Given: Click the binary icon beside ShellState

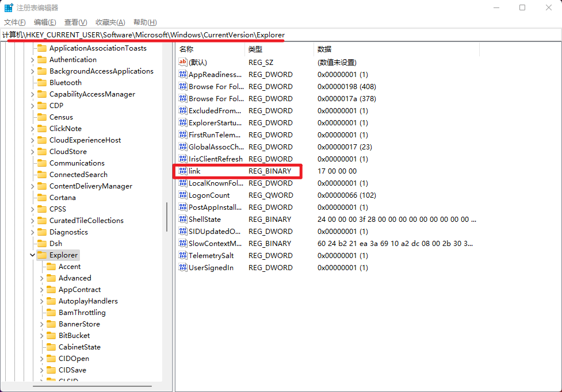Looking at the screenshot, I should click(183, 220).
